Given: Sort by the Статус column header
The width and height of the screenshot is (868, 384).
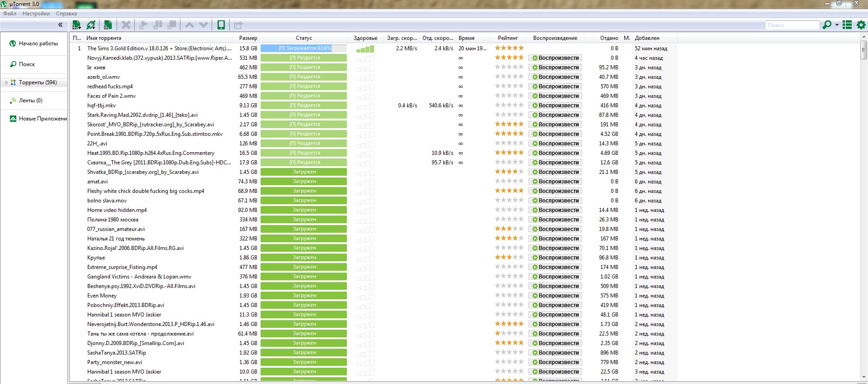Looking at the screenshot, I should click(304, 38).
